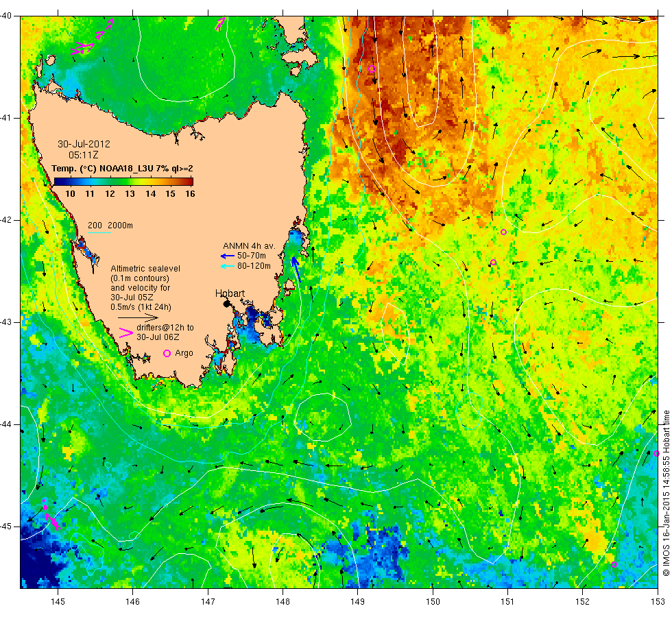
Task: Click the cyan 200m contour legend line
Action: [99, 232]
